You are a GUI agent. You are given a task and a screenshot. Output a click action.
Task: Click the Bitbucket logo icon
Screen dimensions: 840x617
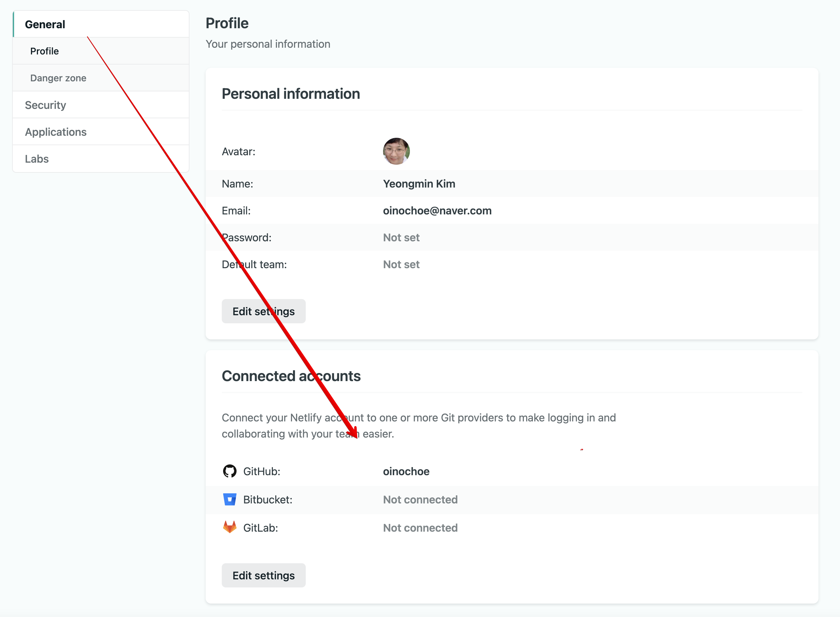[x=229, y=499]
